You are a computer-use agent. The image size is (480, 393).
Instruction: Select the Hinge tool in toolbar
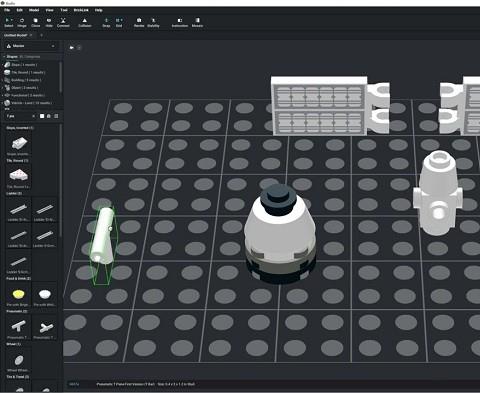(22, 22)
